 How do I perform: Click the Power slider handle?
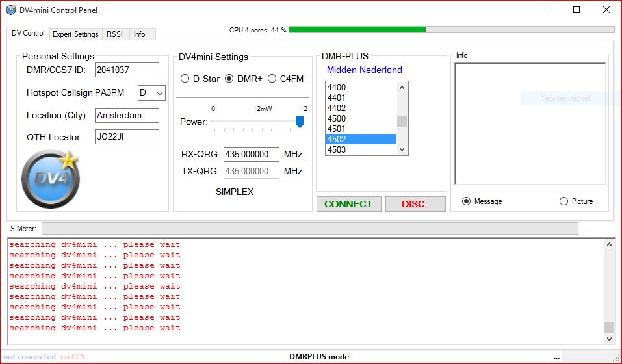coord(300,122)
